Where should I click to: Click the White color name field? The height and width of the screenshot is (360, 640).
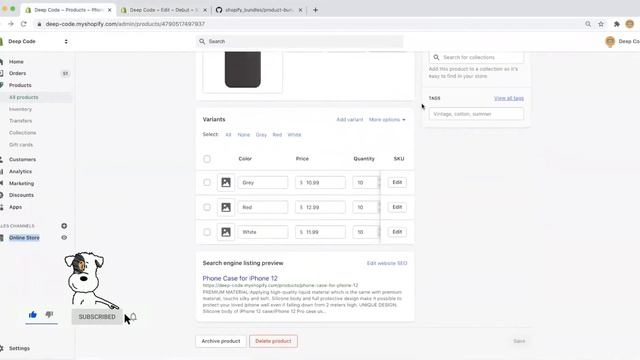[263, 232]
